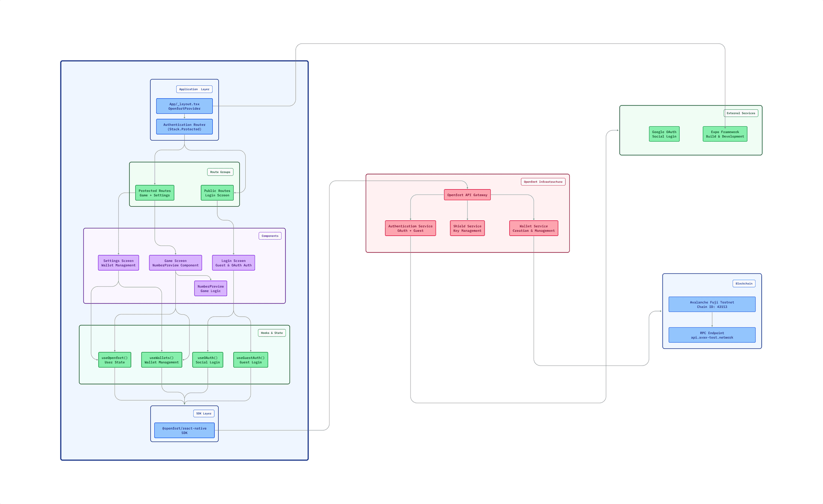Select the Wallet Service Creation & Management node
Image resolution: width=823 pixels, height=504 pixels.
[x=533, y=228]
